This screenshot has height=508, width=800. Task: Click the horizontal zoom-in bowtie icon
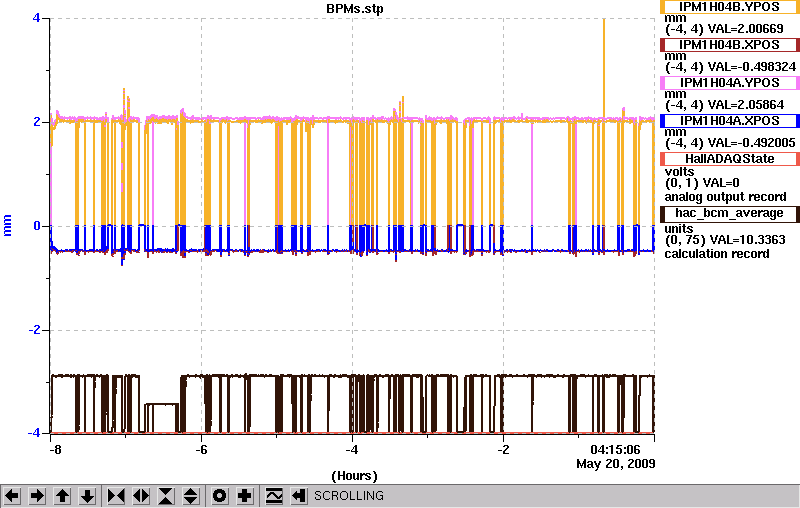[x=116, y=496]
